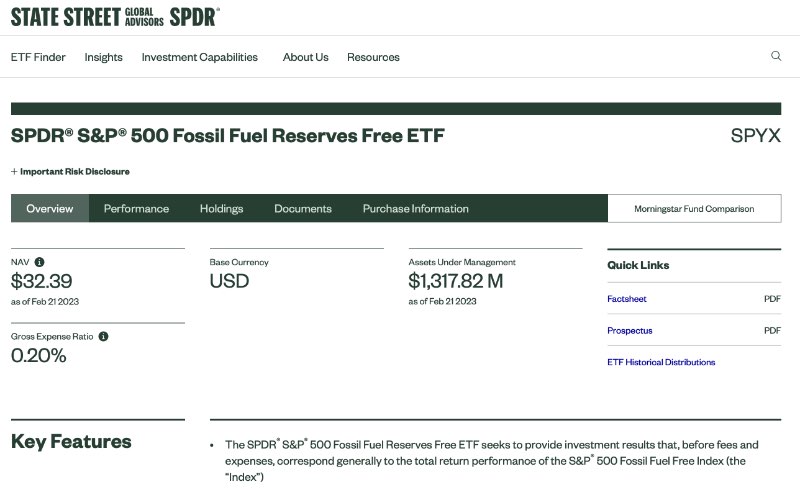Go to About Us

click(306, 57)
